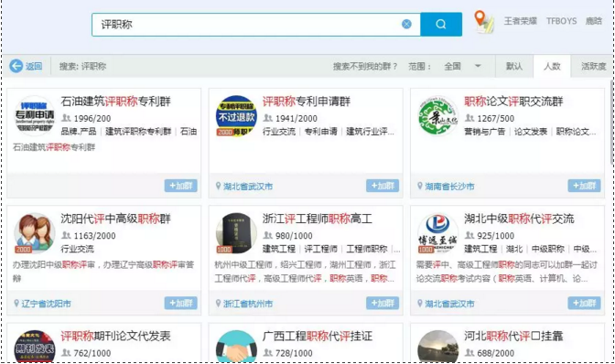Click tag 专利申请 in 评职称专利申请群

point(321,132)
